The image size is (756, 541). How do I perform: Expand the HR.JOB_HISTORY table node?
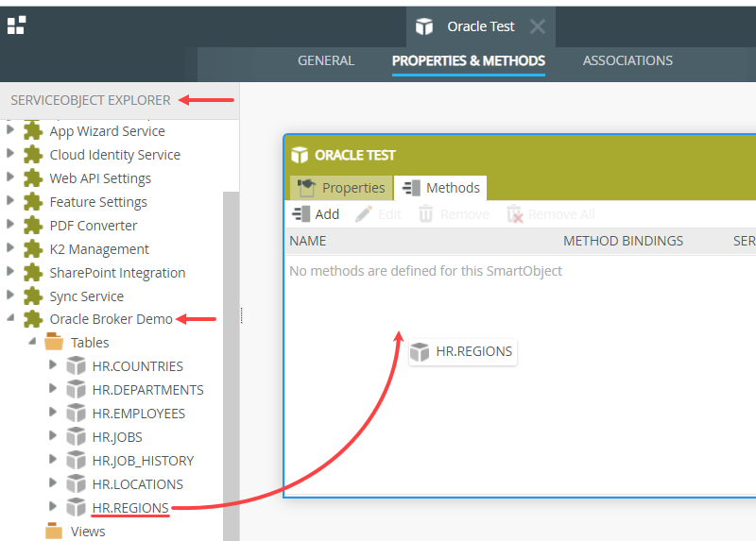(53, 459)
